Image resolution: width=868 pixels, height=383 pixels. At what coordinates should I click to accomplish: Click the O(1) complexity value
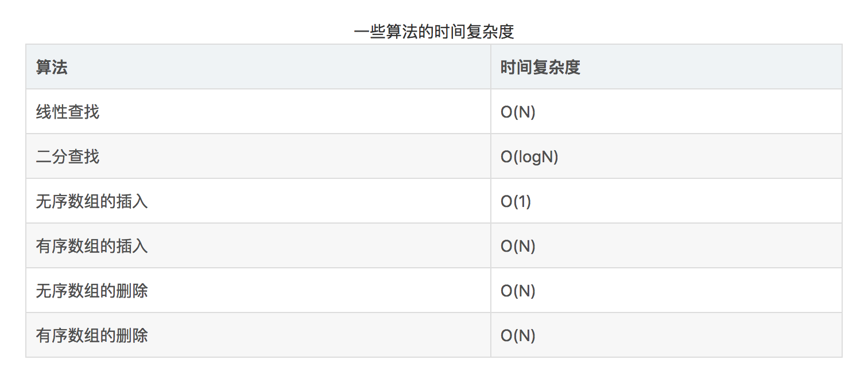[x=516, y=201]
